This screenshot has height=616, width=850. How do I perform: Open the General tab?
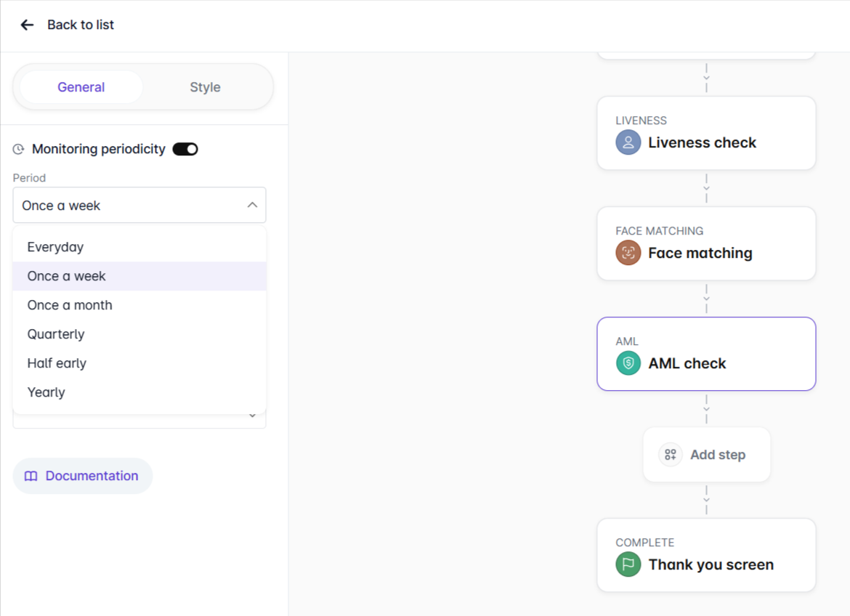coord(81,87)
